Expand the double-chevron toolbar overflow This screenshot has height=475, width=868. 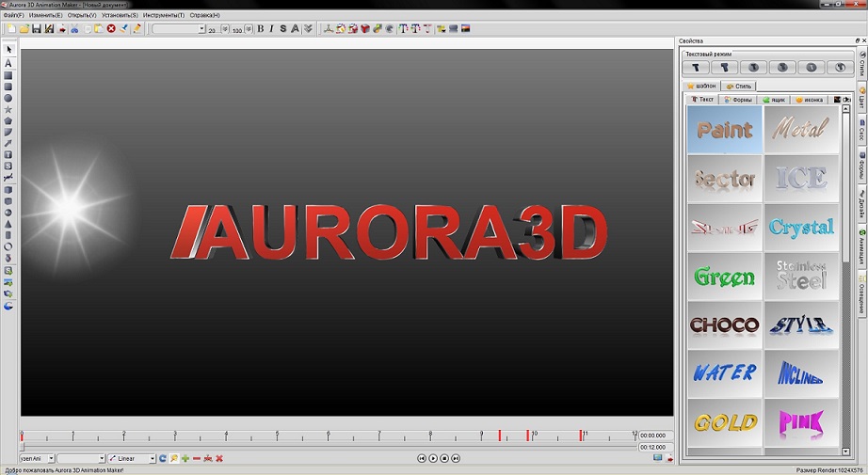[308, 29]
